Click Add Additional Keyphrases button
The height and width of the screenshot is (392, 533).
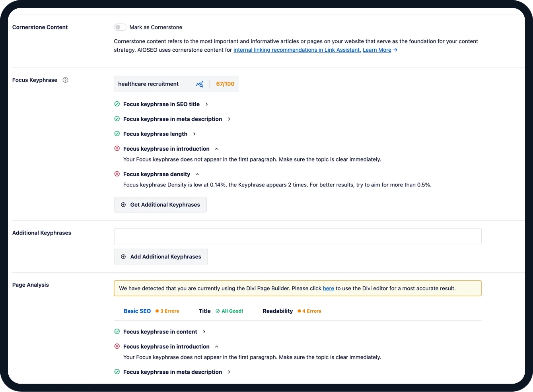click(x=161, y=257)
